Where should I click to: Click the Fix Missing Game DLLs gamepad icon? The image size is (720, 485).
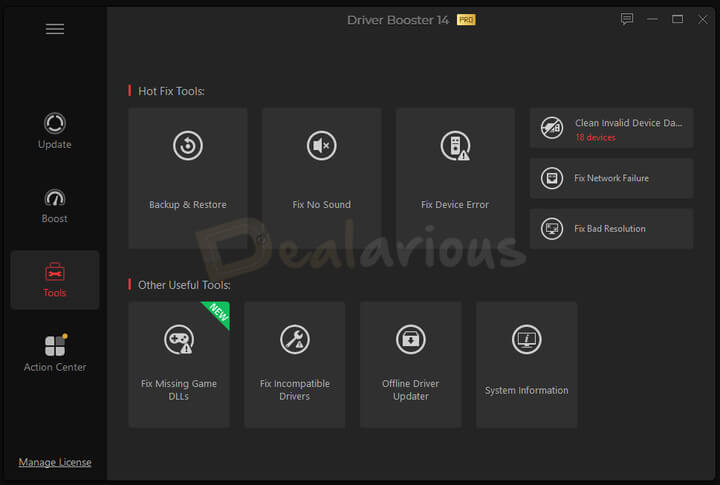click(x=179, y=340)
